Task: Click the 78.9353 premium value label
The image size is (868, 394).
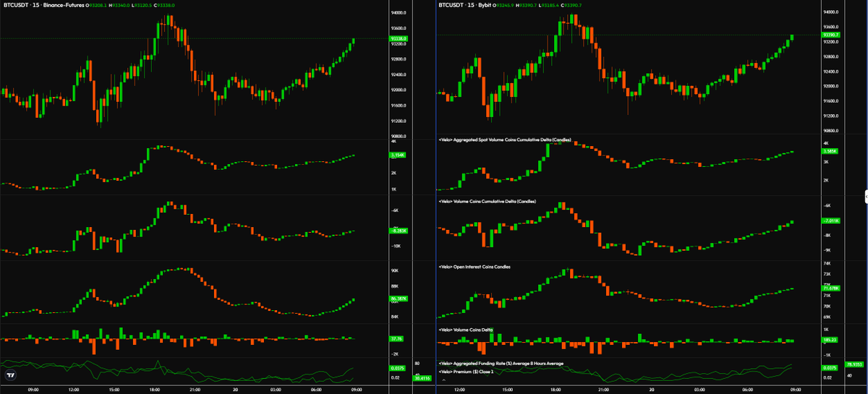Action: 853,364
